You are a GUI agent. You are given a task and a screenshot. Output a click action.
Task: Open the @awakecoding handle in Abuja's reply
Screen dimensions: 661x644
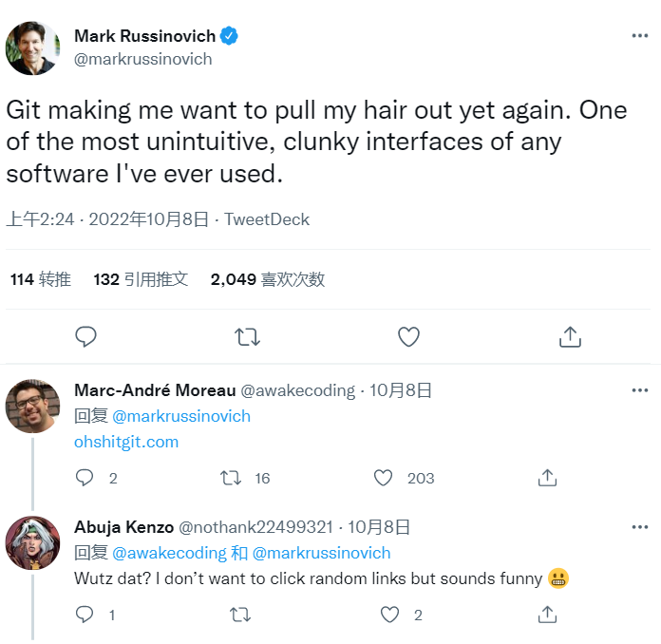coord(169,553)
